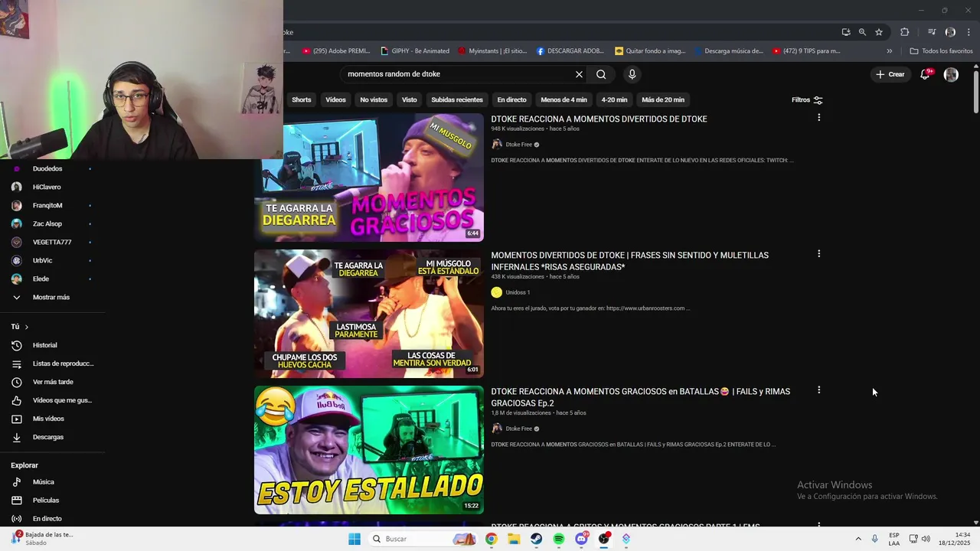
Task: Clear the YouTube search box text
Action: [579, 74]
